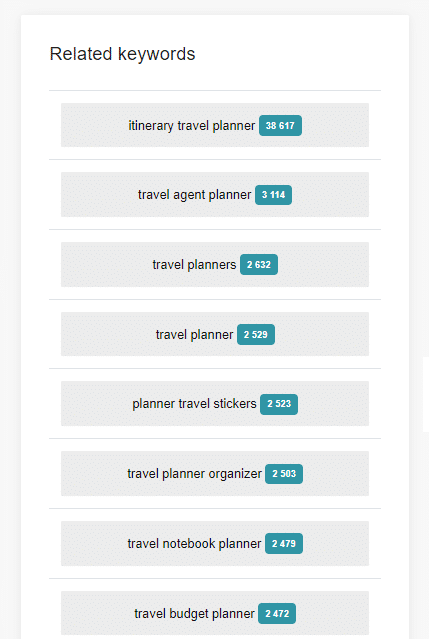This screenshot has width=429, height=639.
Task: Open 'planner travel stickers' keyword
Action: (194, 404)
